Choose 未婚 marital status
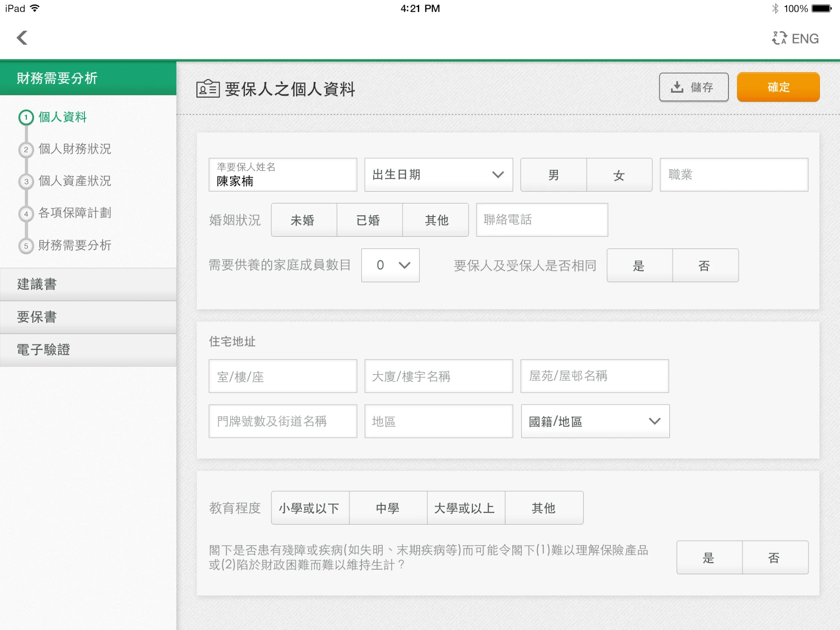The width and height of the screenshot is (840, 630). (x=304, y=220)
